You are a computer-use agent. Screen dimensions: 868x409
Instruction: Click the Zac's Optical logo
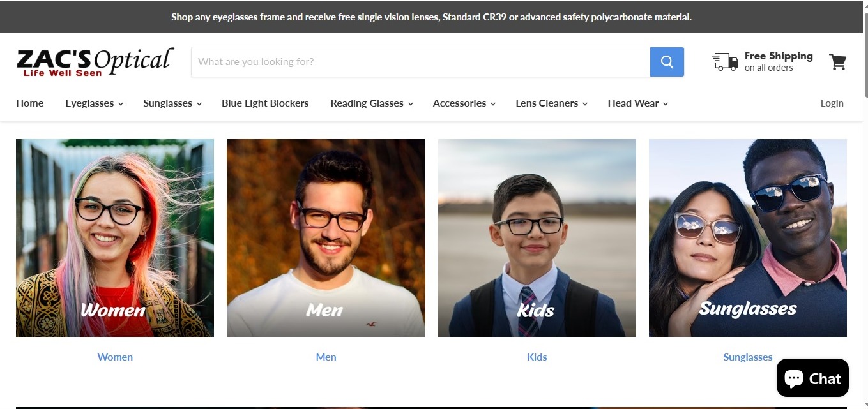point(95,62)
